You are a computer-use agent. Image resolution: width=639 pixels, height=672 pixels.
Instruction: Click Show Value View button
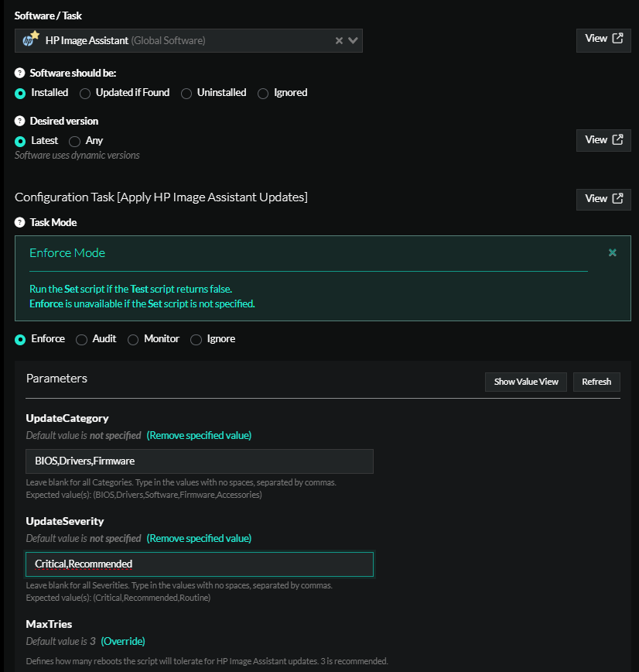(x=526, y=382)
